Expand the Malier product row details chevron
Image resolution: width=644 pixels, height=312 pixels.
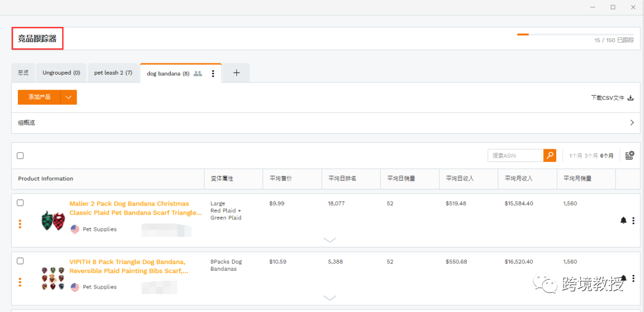pyautogui.click(x=330, y=240)
